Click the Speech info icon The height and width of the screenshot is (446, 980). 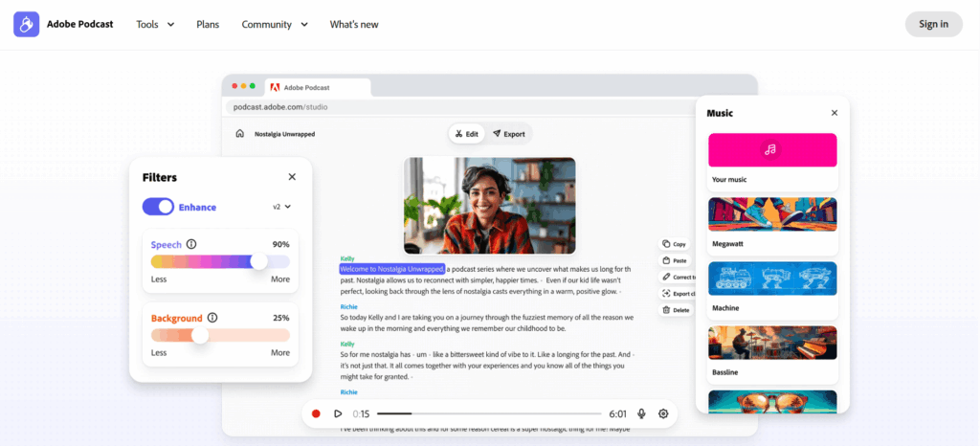point(191,244)
